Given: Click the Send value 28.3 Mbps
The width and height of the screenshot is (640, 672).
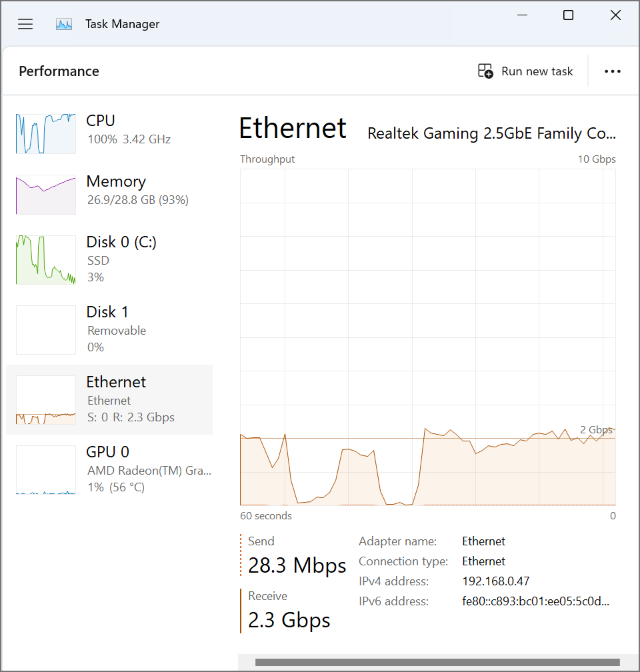Looking at the screenshot, I should (x=297, y=565).
